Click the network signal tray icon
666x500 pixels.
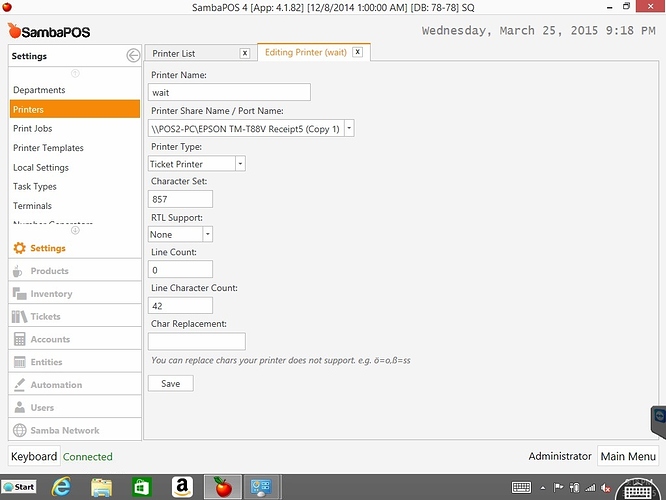point(590,488)
